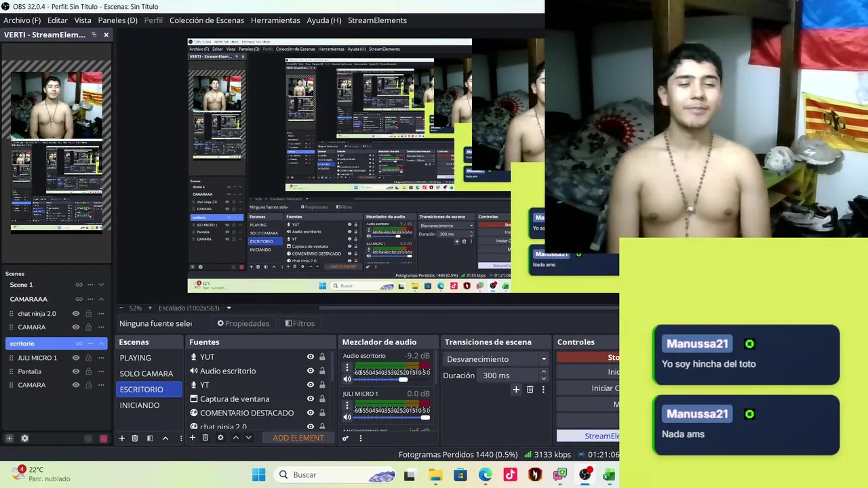This screenshot has height=488, width=868.
Task: Add a scene transition with plus icon
Action: tap(516, 390)
